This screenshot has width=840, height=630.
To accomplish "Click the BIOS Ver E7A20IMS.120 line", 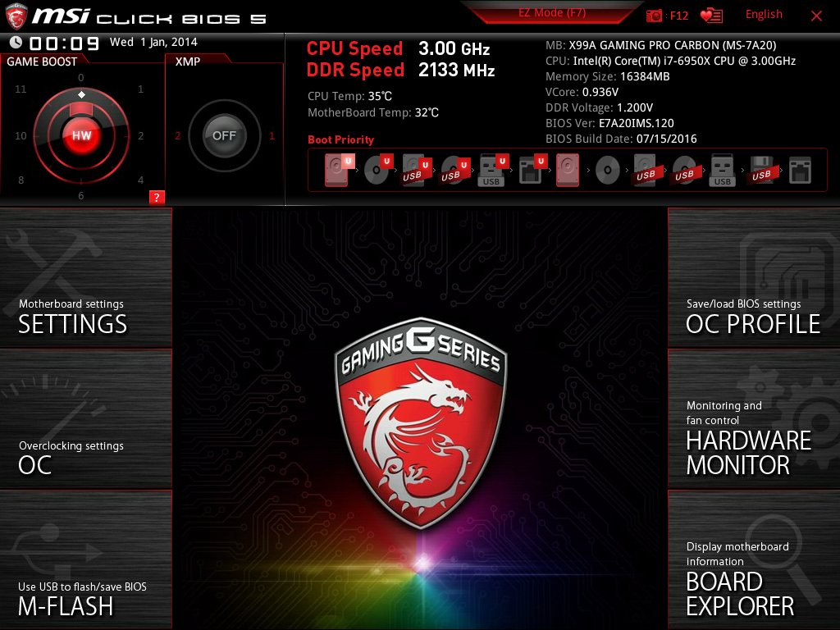I will point(609,123).
